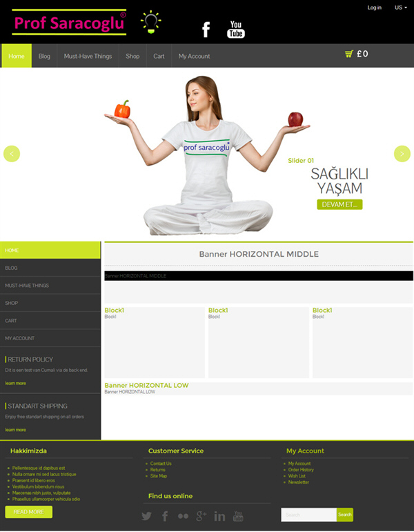This screenshot has height=532, width=414.
Task: Open the Newsletter footer link
Action: click(x=299, y=482)
